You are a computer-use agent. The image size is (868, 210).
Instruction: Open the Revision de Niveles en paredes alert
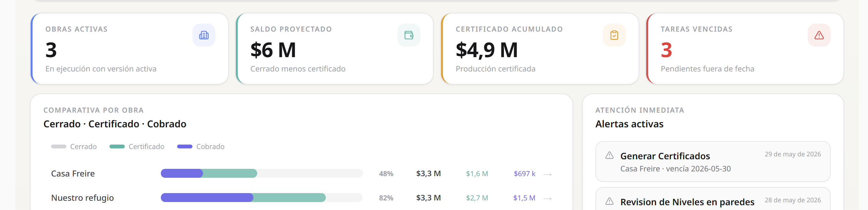(x=713, y=199)
